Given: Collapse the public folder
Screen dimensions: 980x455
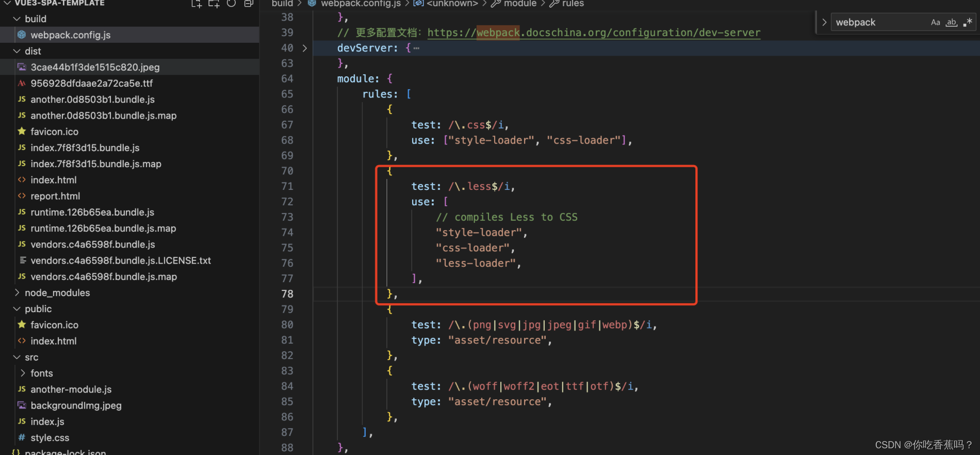Looking at the screenshot, I should [x=17, y=308].
